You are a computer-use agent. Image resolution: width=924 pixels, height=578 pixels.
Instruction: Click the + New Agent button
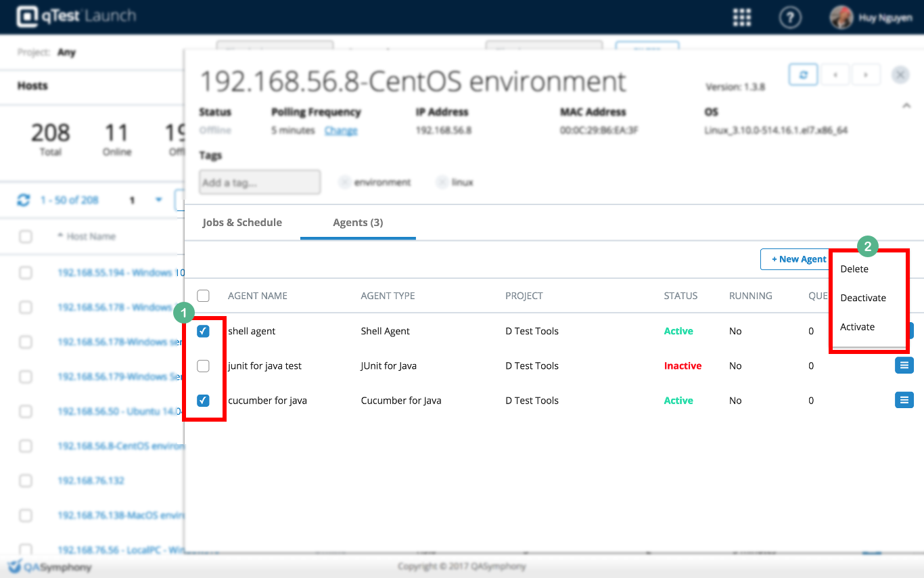798,259
